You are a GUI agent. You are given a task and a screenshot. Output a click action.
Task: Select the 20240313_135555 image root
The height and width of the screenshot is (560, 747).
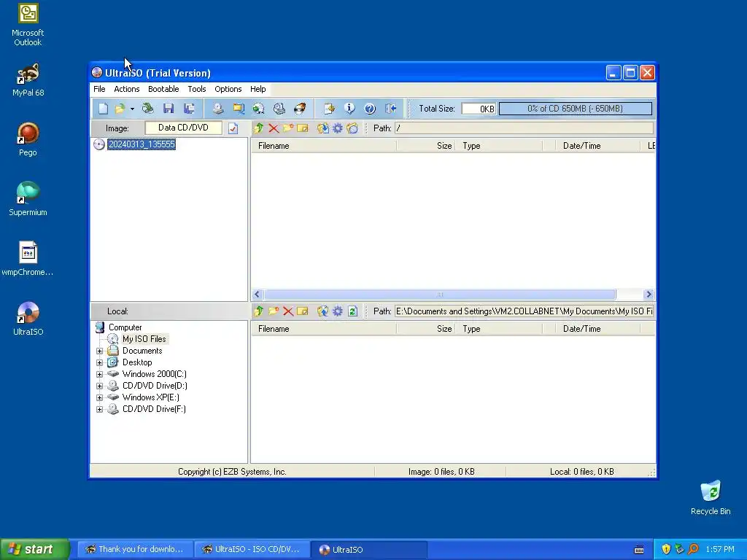click(142, 144)
